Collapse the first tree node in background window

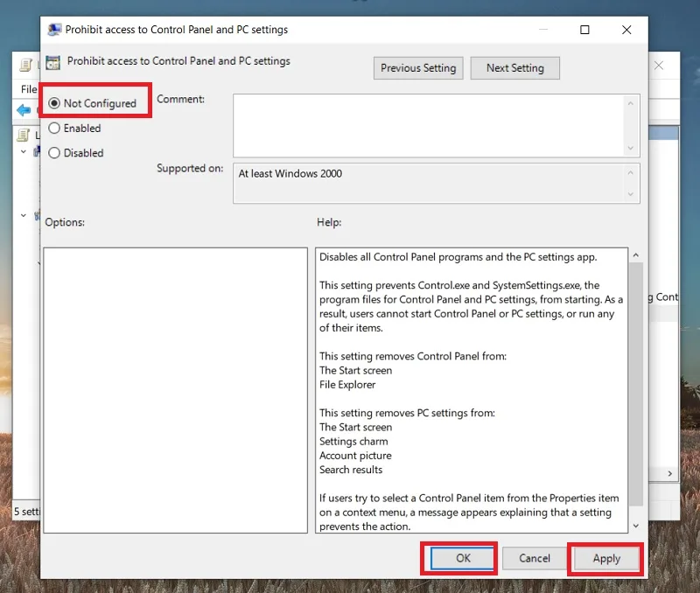tap(24, 152)
